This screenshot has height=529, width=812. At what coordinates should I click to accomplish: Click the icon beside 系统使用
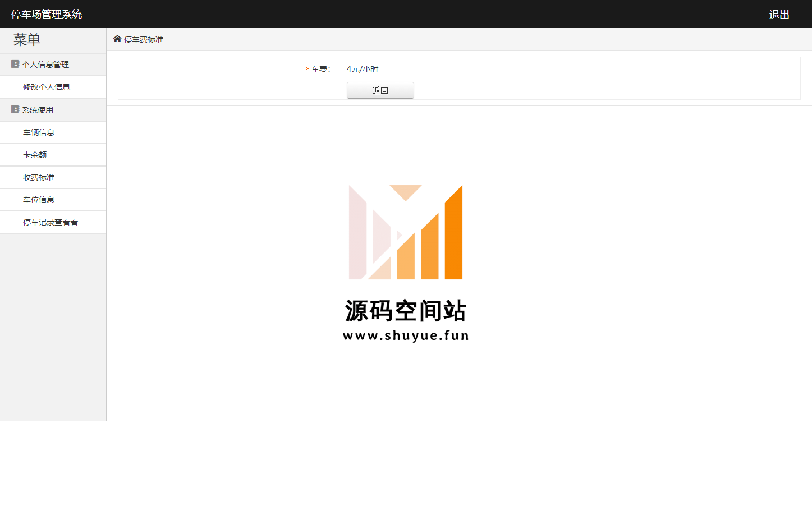[x=15, y=109]
